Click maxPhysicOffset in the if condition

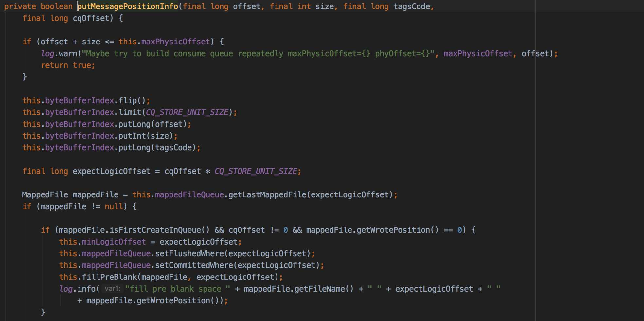coord(175,42)
